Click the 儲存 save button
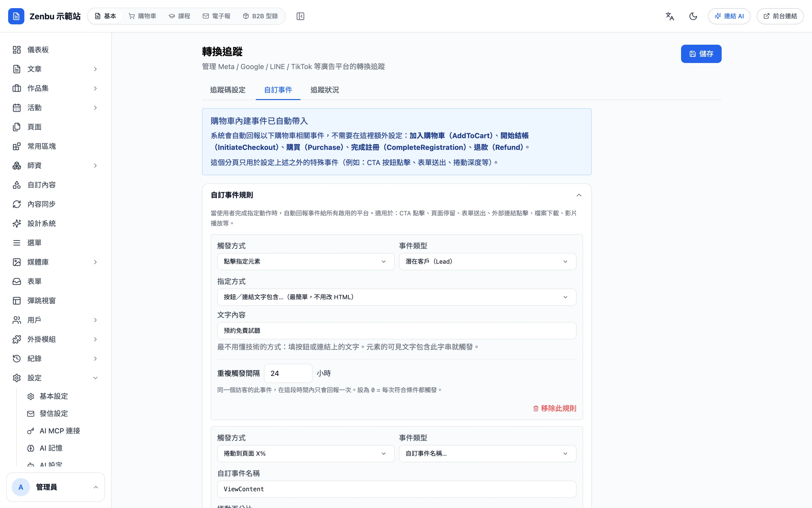 pyautogui.click(x=701, y=54)
